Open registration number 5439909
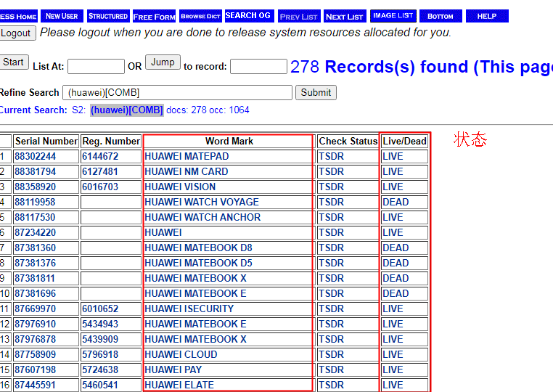The image size is (553, 392). coord(100,339)
